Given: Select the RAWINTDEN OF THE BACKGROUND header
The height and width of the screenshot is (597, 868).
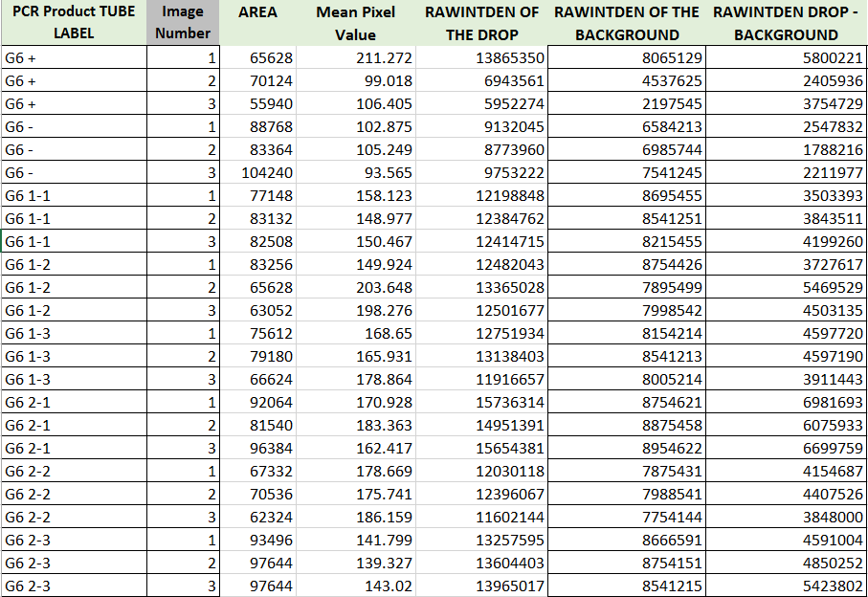Looking at the screenshot, I should click(x=626, y=23).
